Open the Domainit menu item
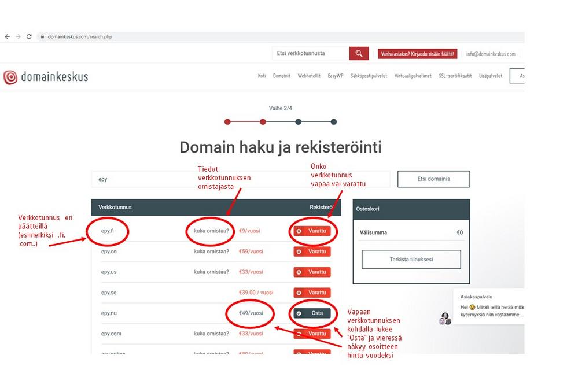The height and width of the screenshot is (392, 567). [282, 76]
